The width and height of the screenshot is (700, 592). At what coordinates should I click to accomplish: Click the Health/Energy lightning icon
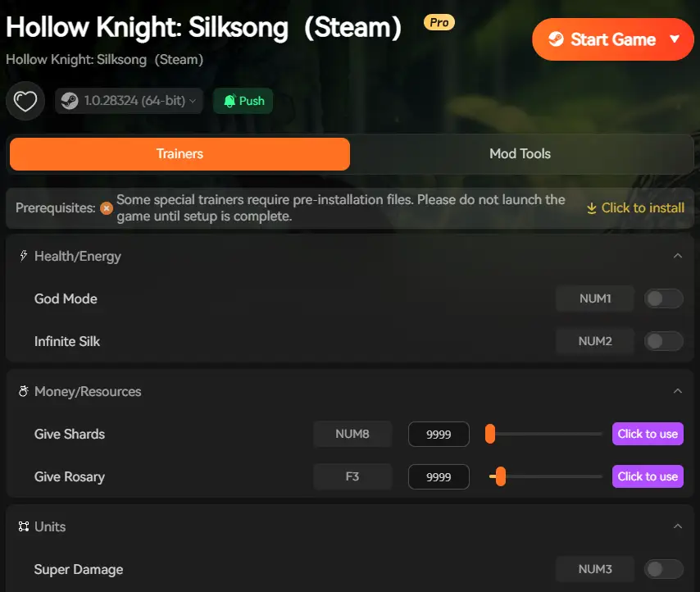(23, 256)
